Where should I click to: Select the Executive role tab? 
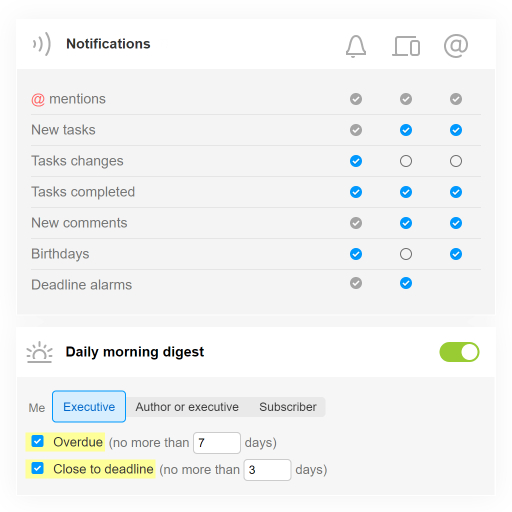pyautogui.click(x=89, y=407)
